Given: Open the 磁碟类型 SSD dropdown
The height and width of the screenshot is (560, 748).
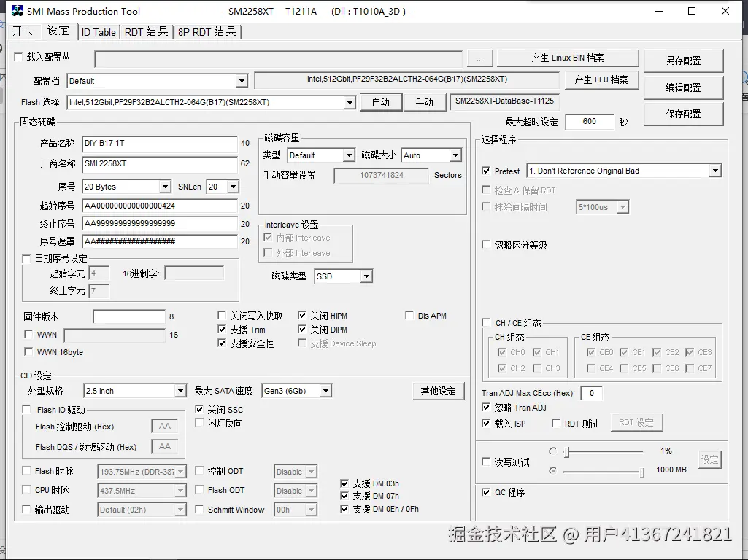Looking at the screenshot, I should 366,276.
